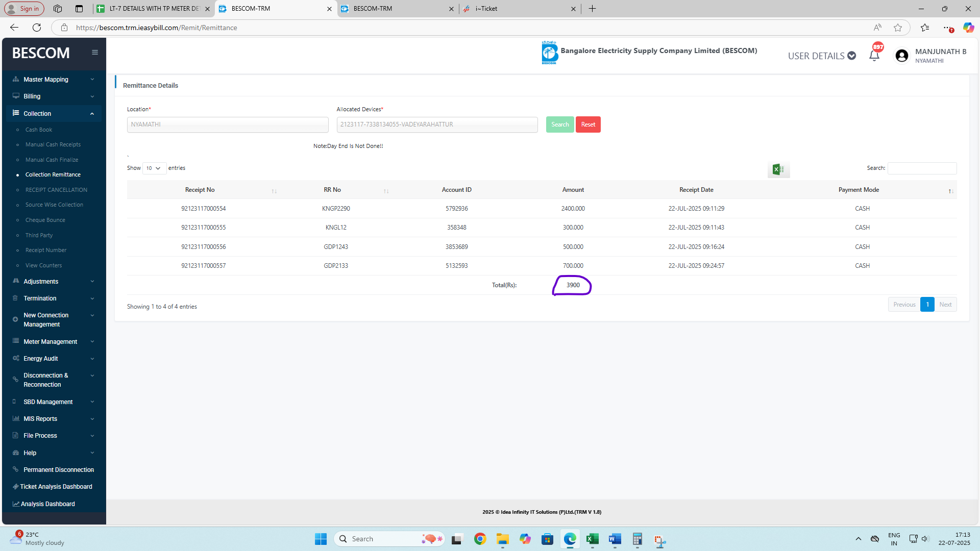Open RECEIPT CANCELLATION item
Image resolution: width=980 pixels, height=551 pixels.
coord(56,190)
